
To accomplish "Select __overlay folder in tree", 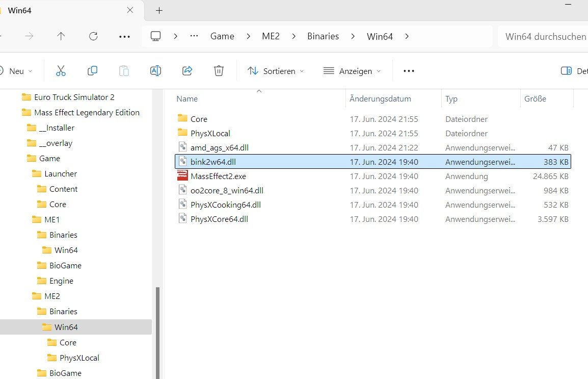I will coord(56,143).
